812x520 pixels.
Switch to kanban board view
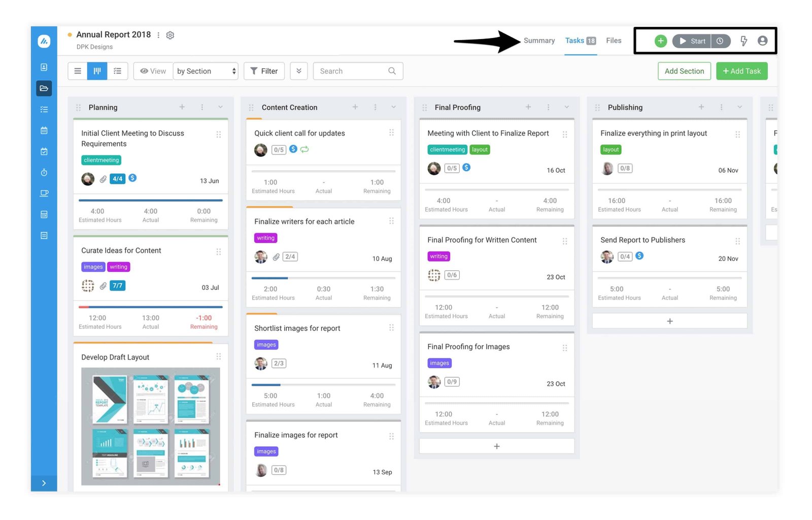click(x=97, y=71)
